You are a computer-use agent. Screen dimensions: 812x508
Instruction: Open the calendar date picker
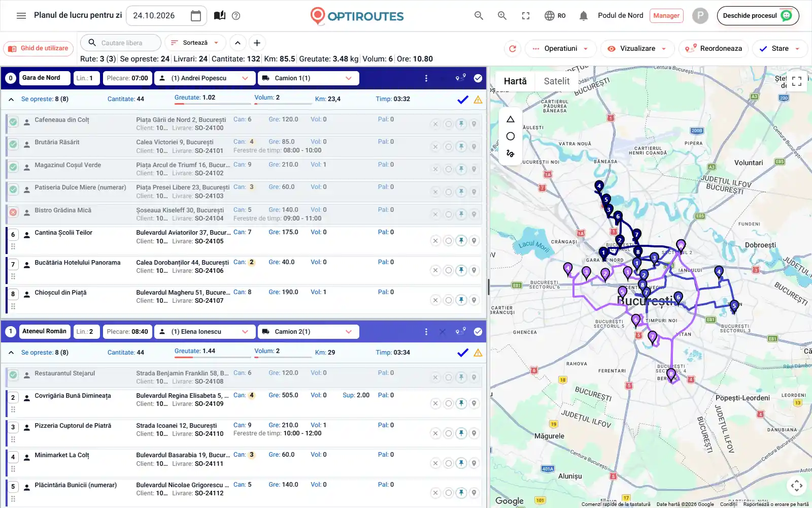click(x=195, y=16)
